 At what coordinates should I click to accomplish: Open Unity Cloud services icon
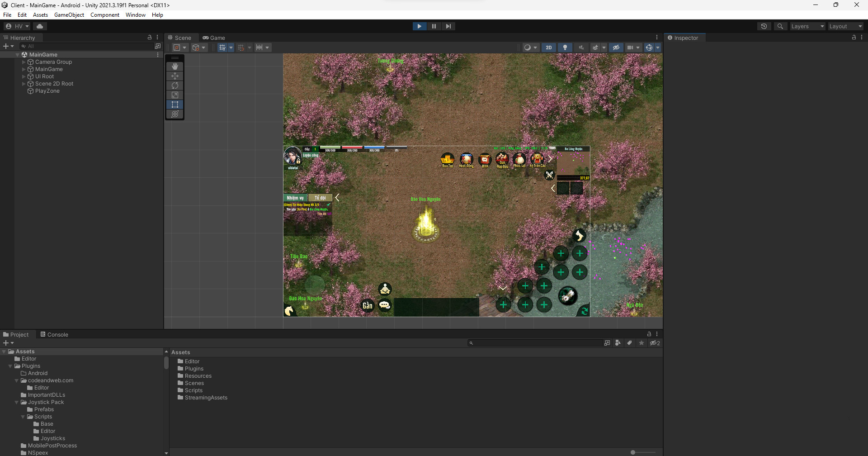(40, 26)
